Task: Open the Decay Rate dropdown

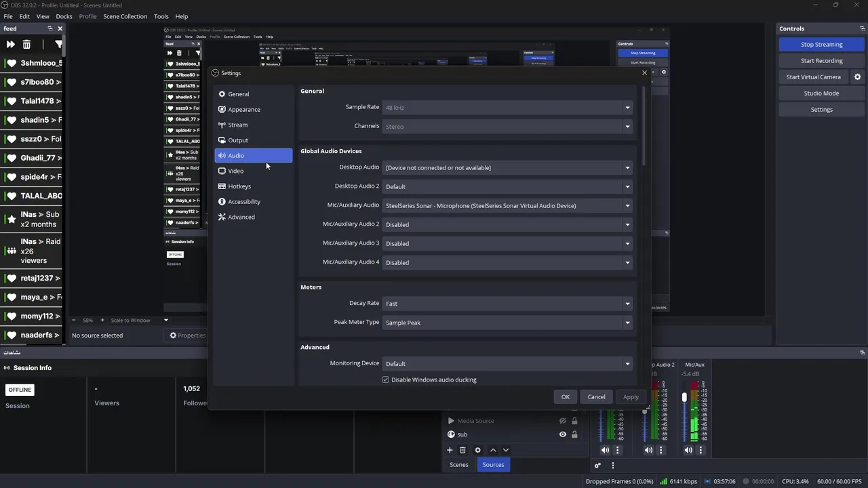Action: (507, 304)
